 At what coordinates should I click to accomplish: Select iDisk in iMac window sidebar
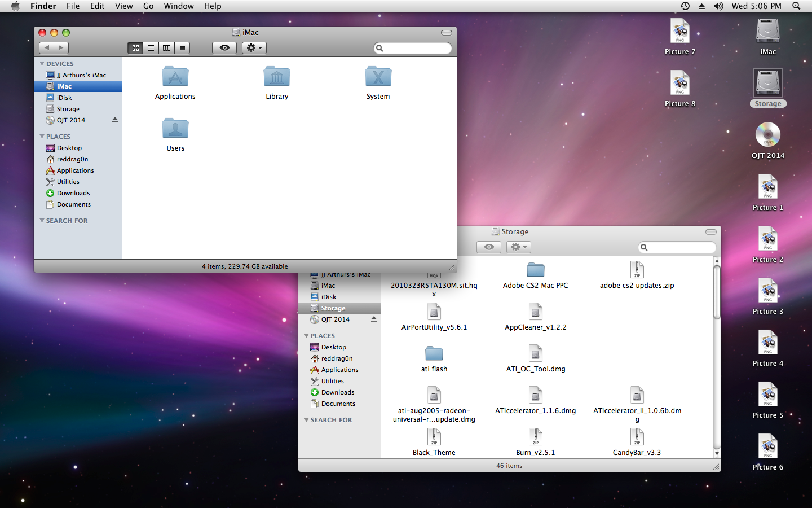[78, 98]
